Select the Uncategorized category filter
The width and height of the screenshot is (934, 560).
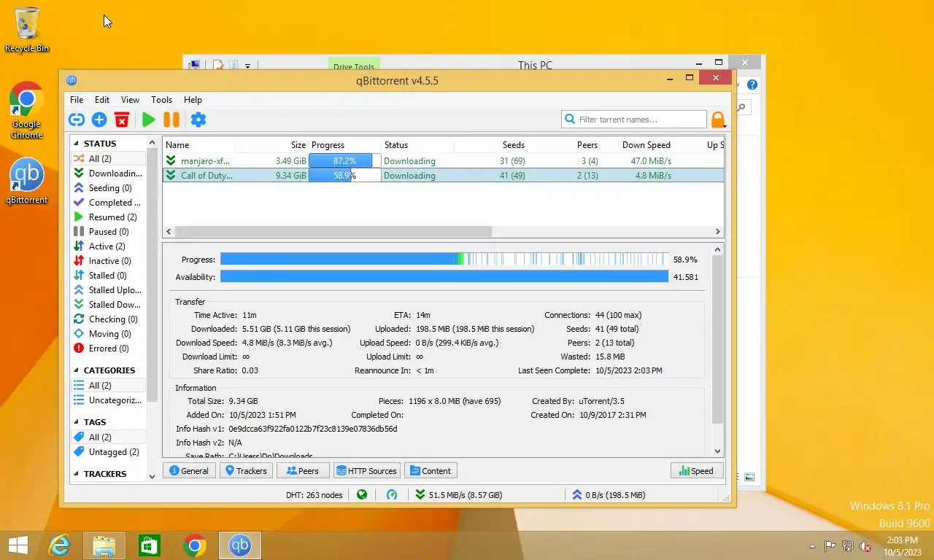108,400
